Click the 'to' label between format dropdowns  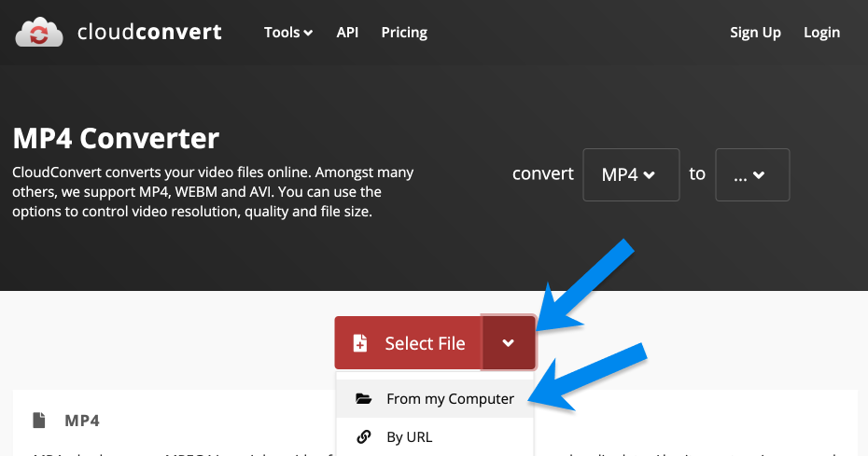pos(697,173)
